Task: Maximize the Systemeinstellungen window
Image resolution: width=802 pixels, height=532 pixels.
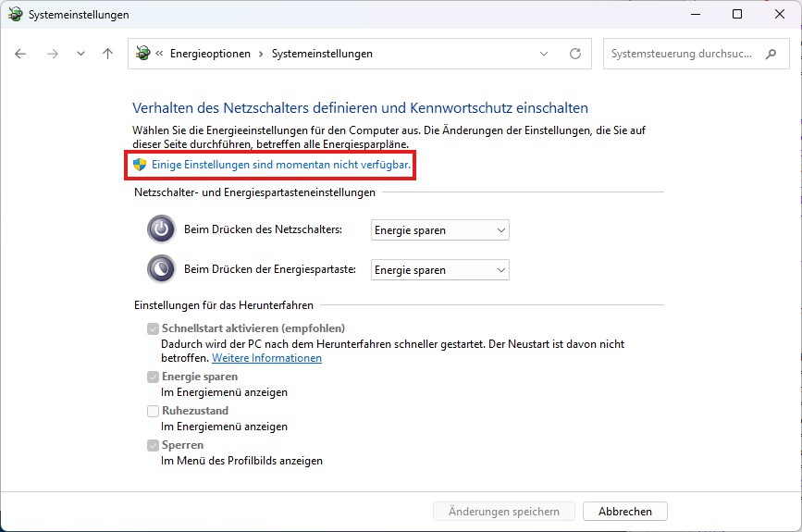Action: [737, 14]
